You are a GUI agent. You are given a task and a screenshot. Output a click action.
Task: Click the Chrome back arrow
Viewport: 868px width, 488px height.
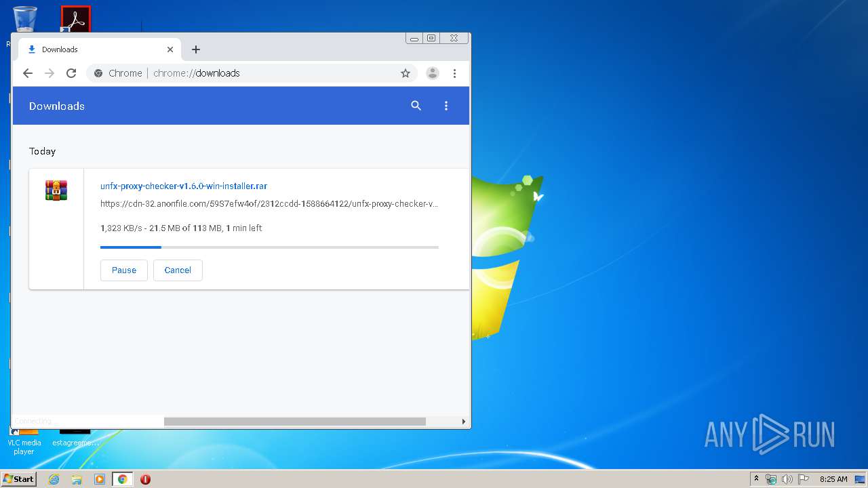(x=28, y=73)
